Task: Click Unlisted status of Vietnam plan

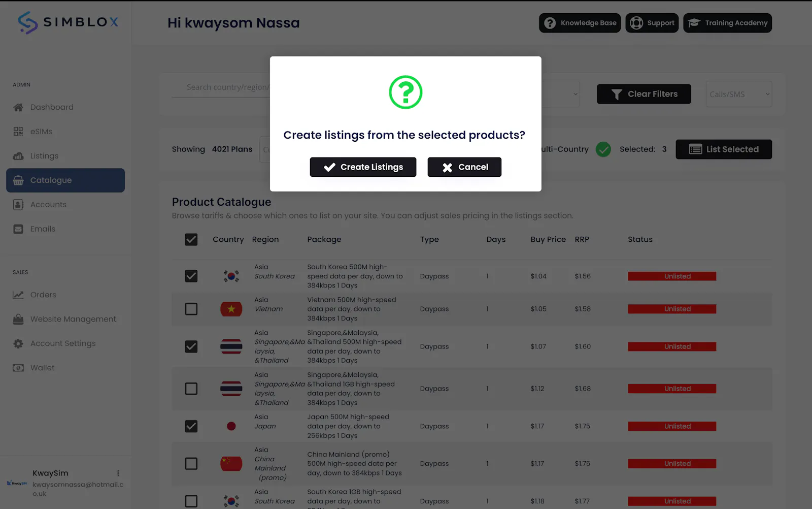Action: click(672, 309)
